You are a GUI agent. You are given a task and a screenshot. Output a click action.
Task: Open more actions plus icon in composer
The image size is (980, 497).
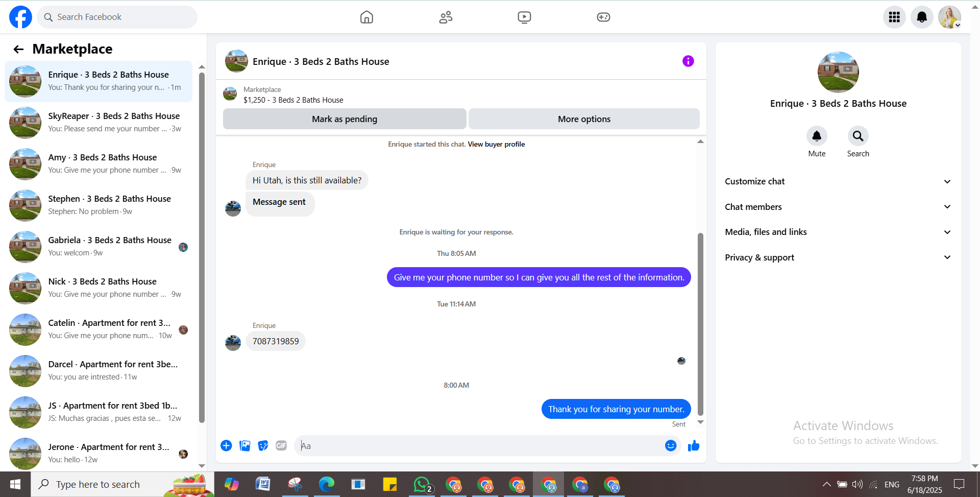pos(226,446)
